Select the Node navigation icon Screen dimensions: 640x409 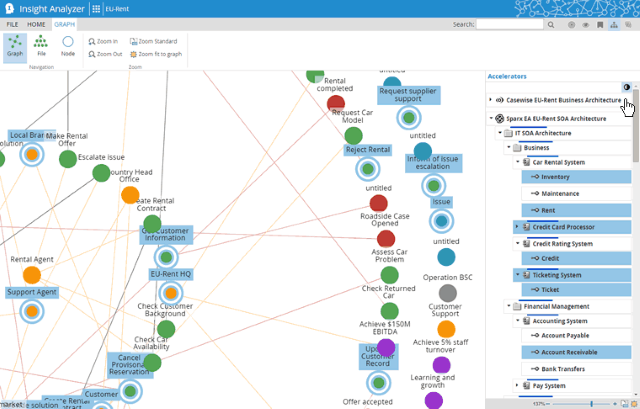68,46
